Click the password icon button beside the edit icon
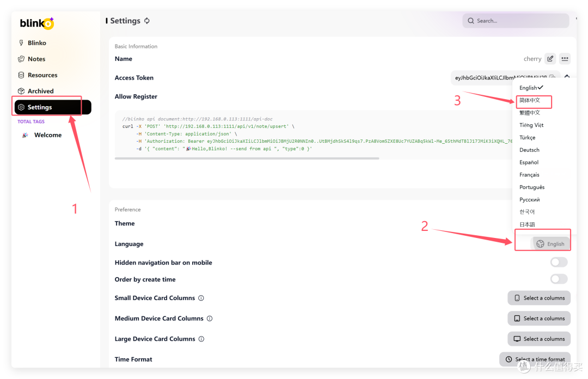 (565, 59)
